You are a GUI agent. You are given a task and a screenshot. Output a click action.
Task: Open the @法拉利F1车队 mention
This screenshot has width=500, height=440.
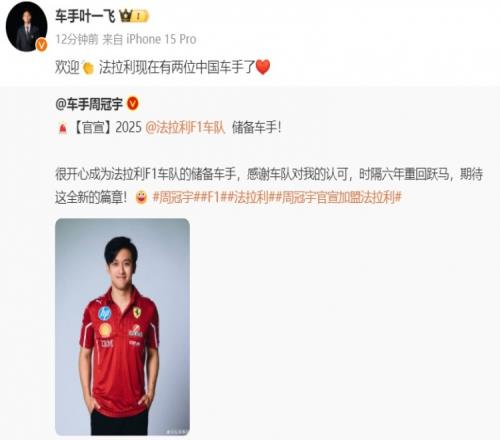185,127
